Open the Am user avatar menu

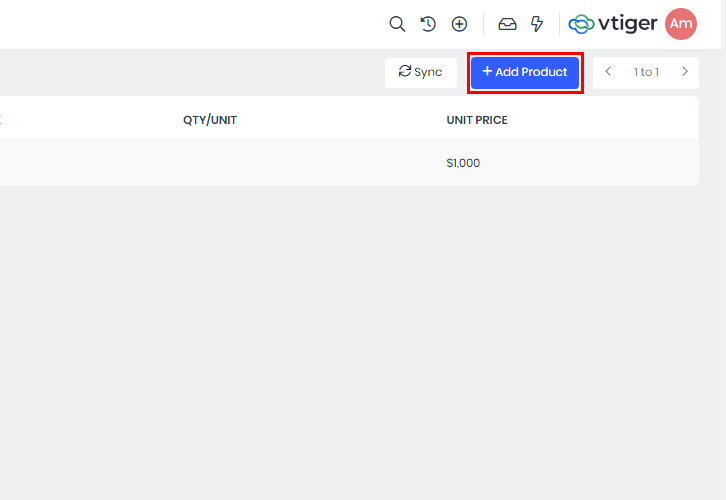pyautogui.click(x=681, y=24)
